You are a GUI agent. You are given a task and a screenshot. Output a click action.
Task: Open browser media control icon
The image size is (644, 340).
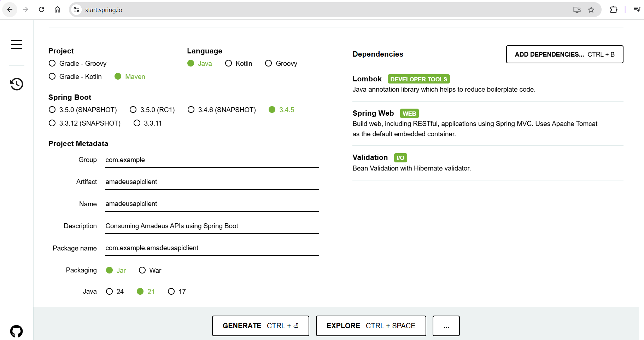tap(637, 10)
